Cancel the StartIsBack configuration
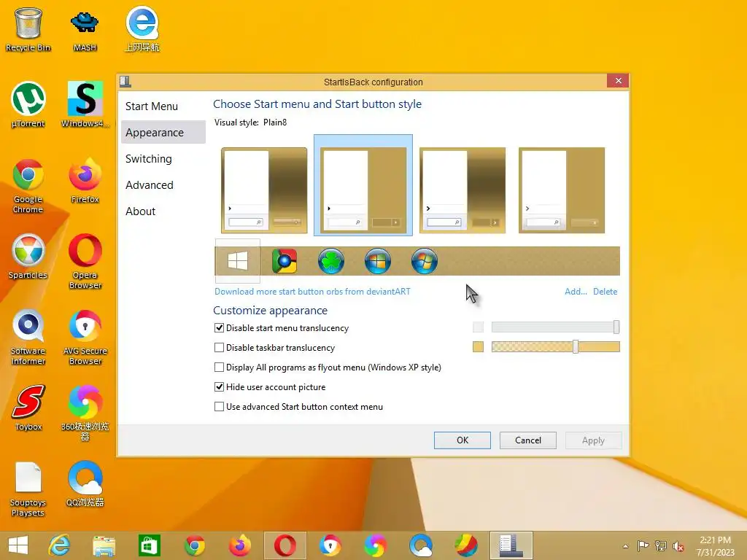Image resolution: width=747 pixels, height=560 pixels. (528, 440)
